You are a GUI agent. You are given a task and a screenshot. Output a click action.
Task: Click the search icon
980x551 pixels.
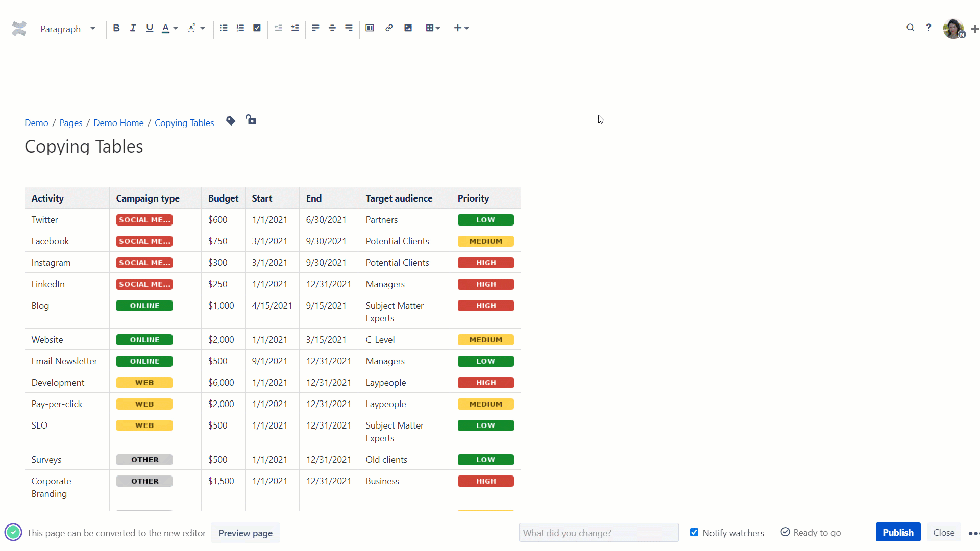tap(910, 28)
